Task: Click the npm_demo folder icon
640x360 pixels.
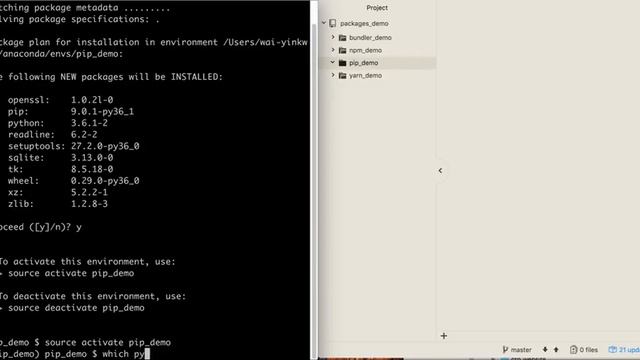Action: point(342,50)
